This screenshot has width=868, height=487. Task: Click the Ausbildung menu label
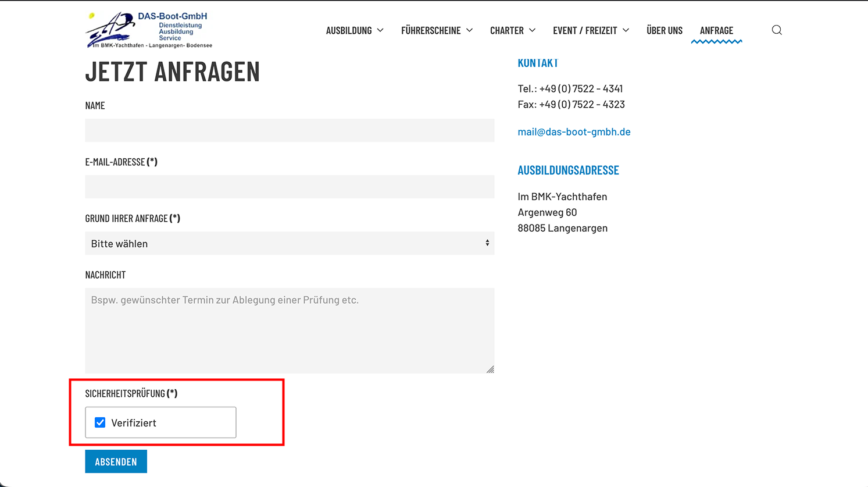pyautogui.click(x=348, y=30)
